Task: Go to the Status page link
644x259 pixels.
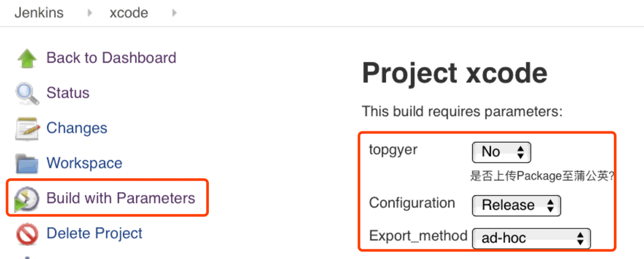Action: pos(68,93)
